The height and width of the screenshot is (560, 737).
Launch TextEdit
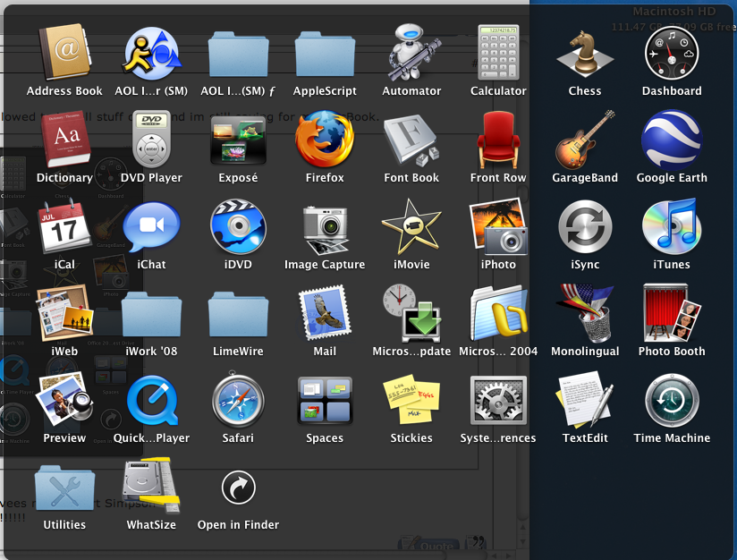(x=585, y=400)
